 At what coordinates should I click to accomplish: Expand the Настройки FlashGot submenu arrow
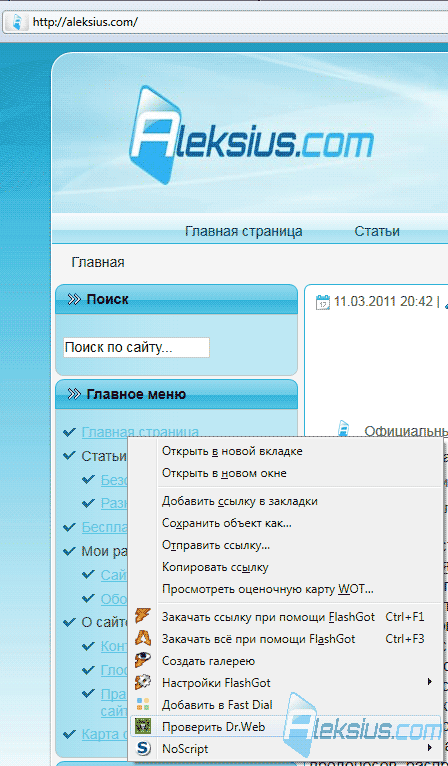[x=430, y=682]
